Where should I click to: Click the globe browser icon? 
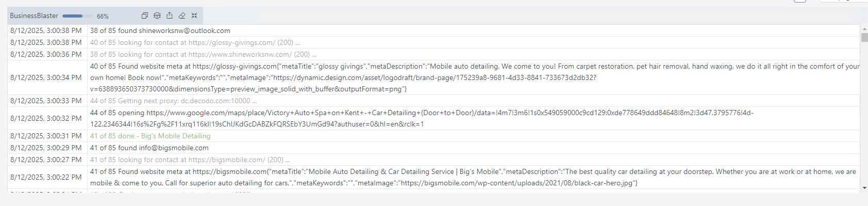pos(157,15)
